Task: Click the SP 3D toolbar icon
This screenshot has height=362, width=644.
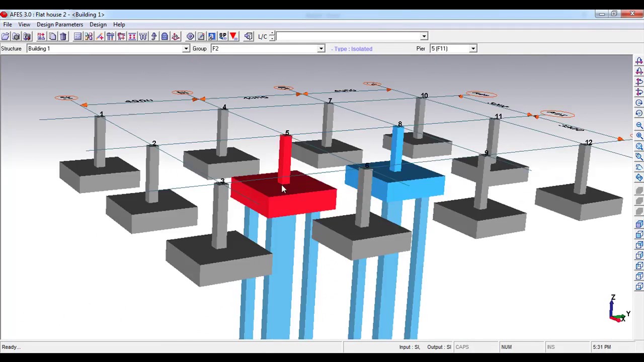Action: point(222,36)
